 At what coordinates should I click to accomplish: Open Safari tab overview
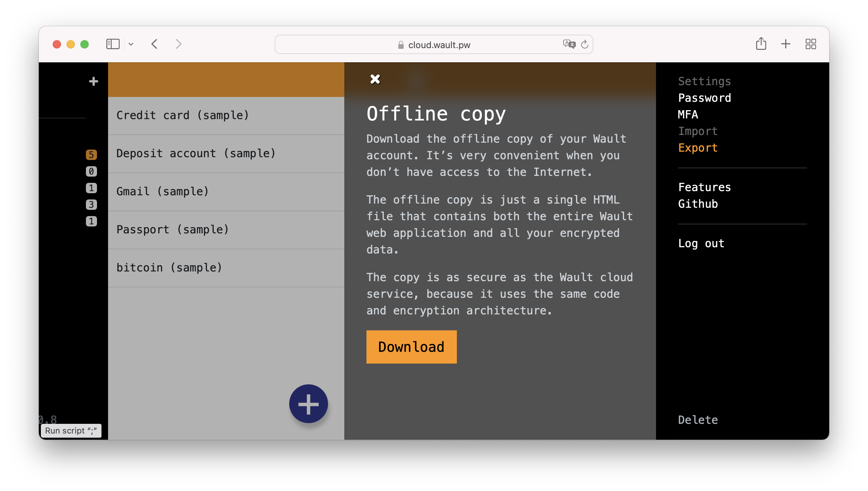pyautogui.click(x=811, y=44)
